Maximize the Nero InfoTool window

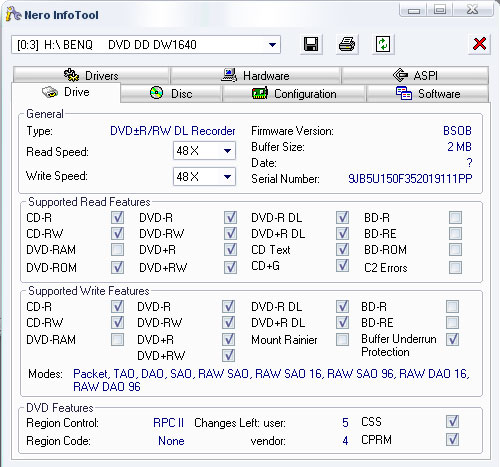pyautogui.click(x=440, y=10)
